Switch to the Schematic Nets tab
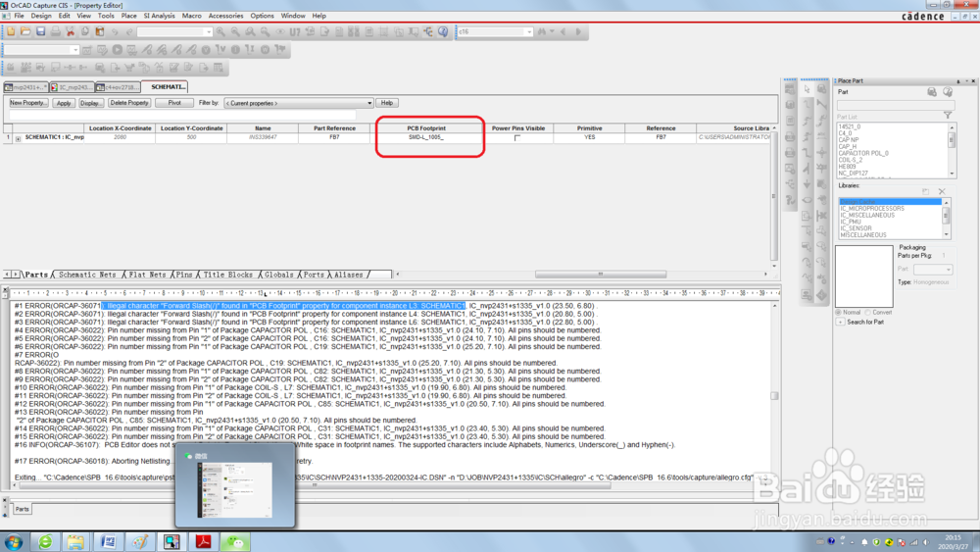 point(87,275)
